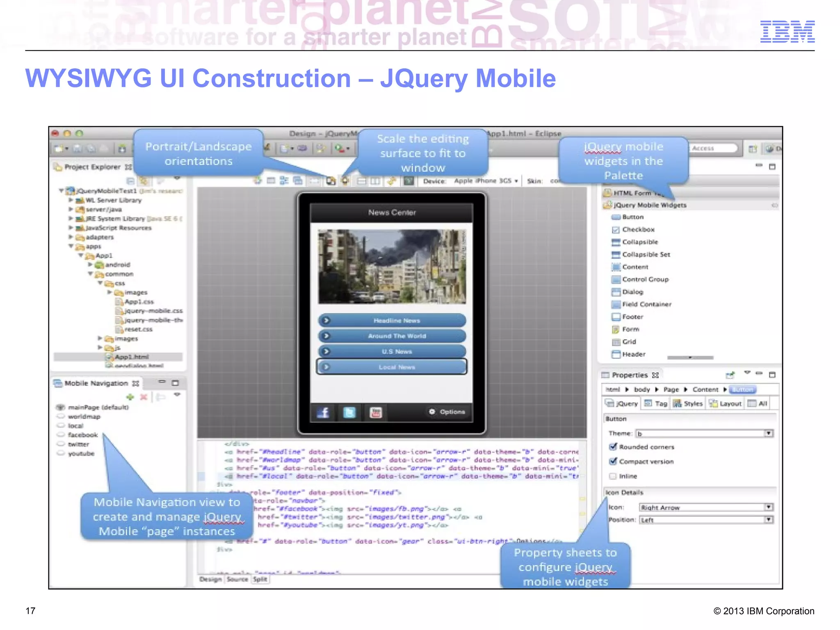Select the Dialog widget in the palette
Screen dimensions: 840x630
coord(627,292)
